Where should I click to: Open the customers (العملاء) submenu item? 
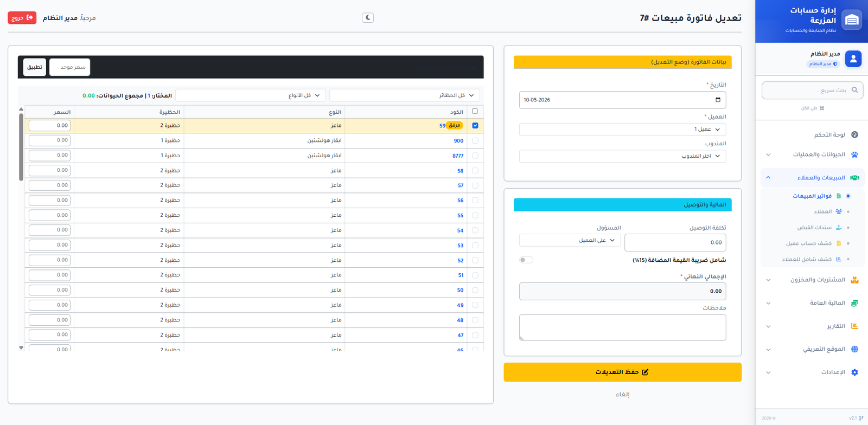click(x=822, y=211)
